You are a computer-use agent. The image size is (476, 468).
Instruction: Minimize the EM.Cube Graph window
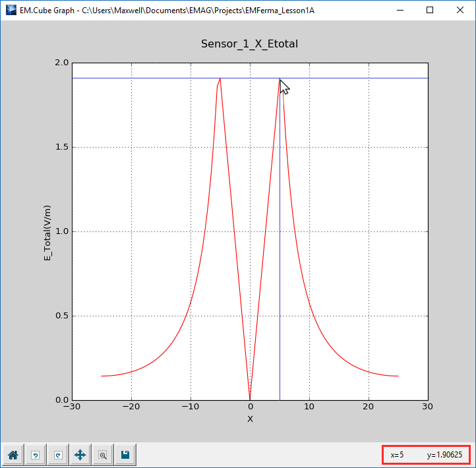400,11
